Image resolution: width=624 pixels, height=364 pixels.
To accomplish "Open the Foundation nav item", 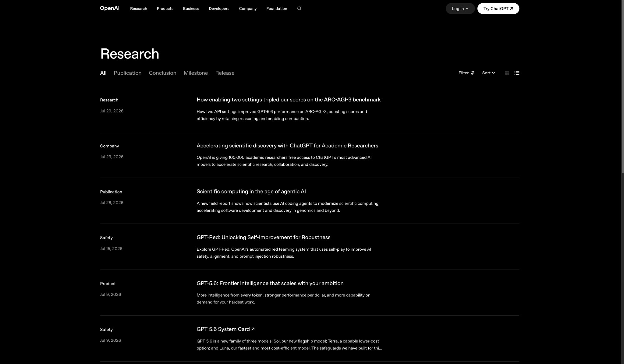I will (x=277, y=9).
